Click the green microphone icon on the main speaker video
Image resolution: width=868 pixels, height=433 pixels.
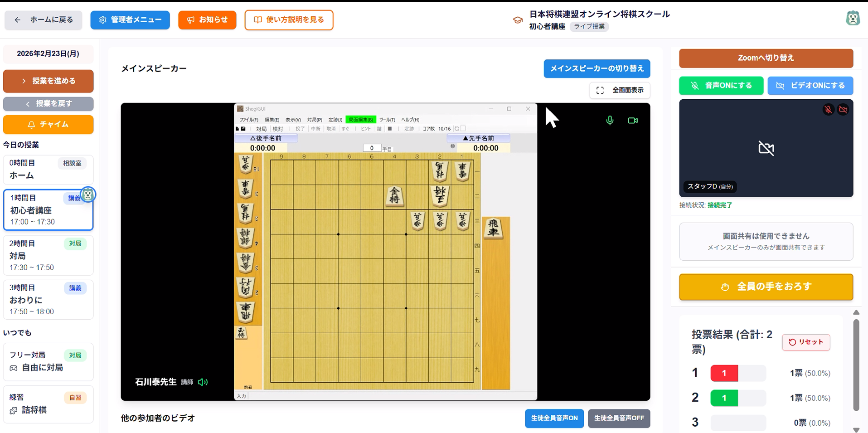(610, 120)
